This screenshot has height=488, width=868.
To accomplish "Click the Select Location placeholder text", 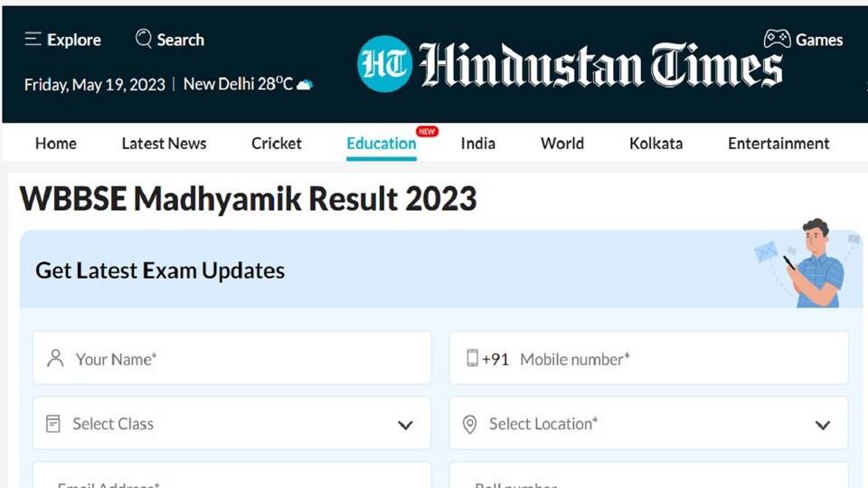I will pyautogui.click(x=543, y=424).
